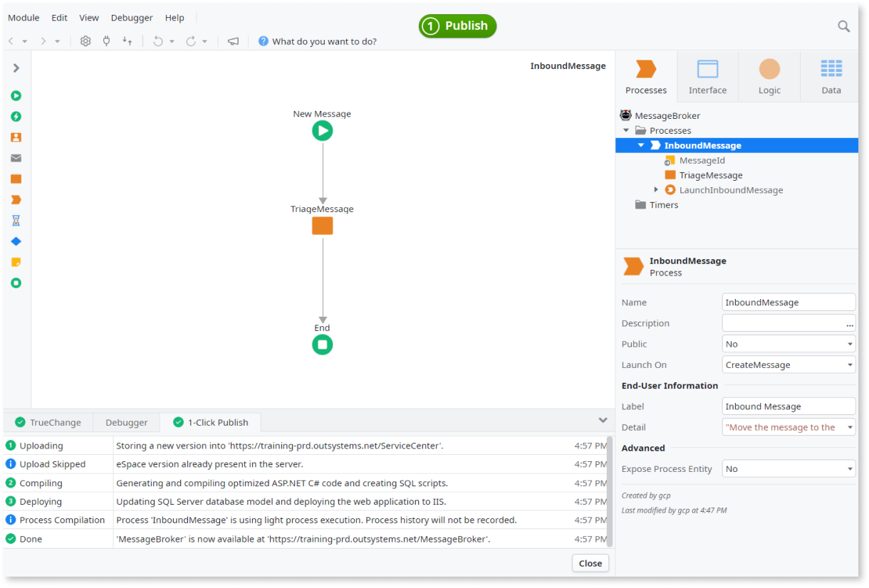Select the Automatic Activity lightning tool
This screenshot has width=869, height=588.
[x=16, y=116]
